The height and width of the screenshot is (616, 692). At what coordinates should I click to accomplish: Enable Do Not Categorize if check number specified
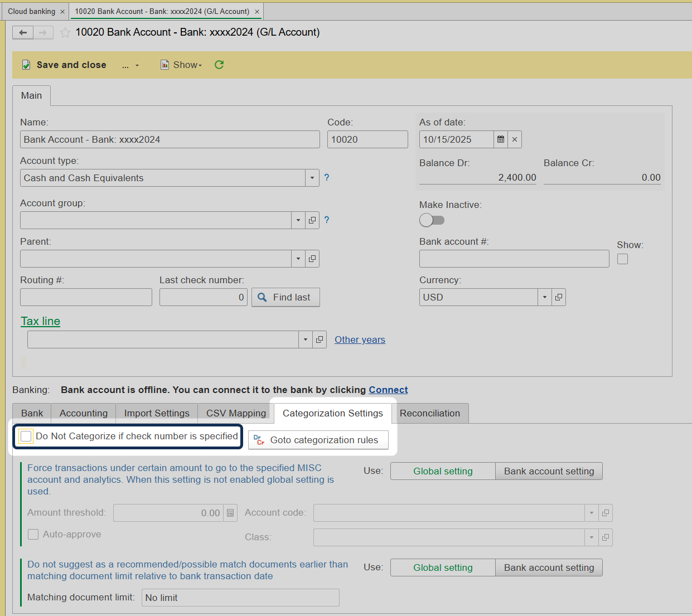(x=26, y=436)
